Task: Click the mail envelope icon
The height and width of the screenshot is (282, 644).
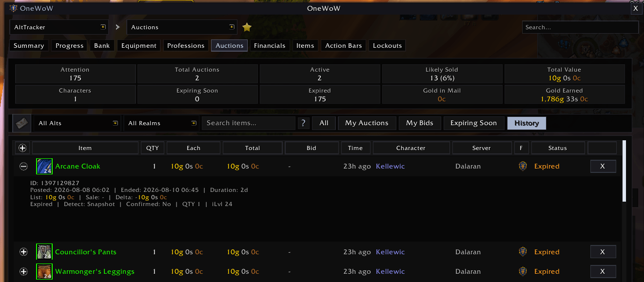Action: point(22,123)
